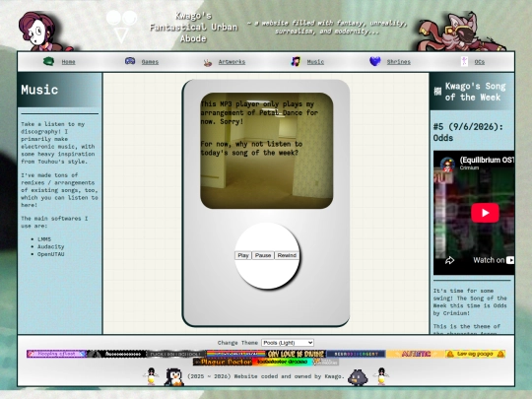This screenshot has height=399, width=532.
Task: Click the green Home icon in navbar
Action: coord(48,61)
